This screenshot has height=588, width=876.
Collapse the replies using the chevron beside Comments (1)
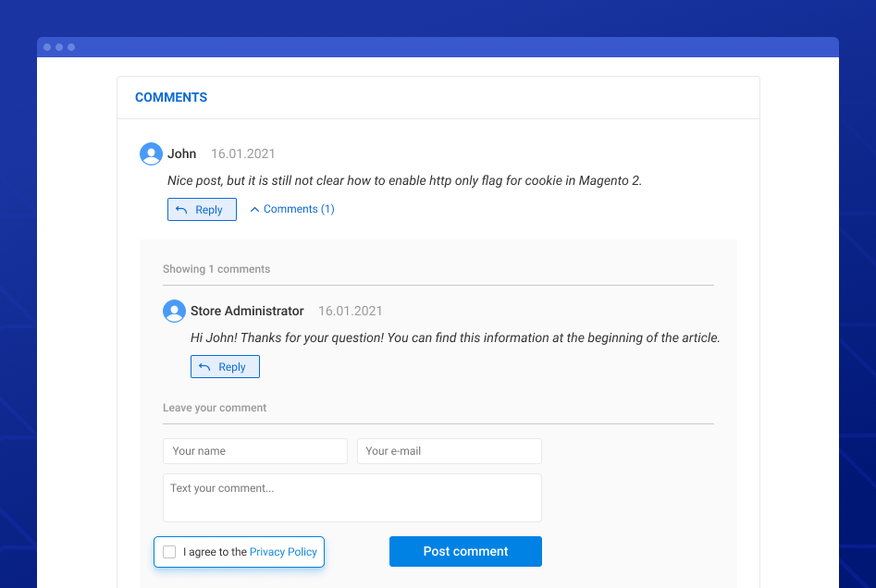pyautogui.click(x=253, y=208)
